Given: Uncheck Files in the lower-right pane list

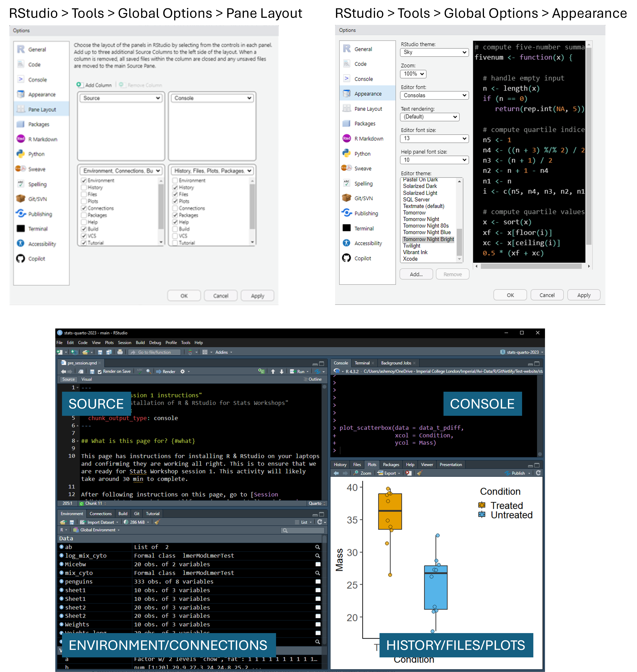Looking at the screenshot, I should pos(175,194).
